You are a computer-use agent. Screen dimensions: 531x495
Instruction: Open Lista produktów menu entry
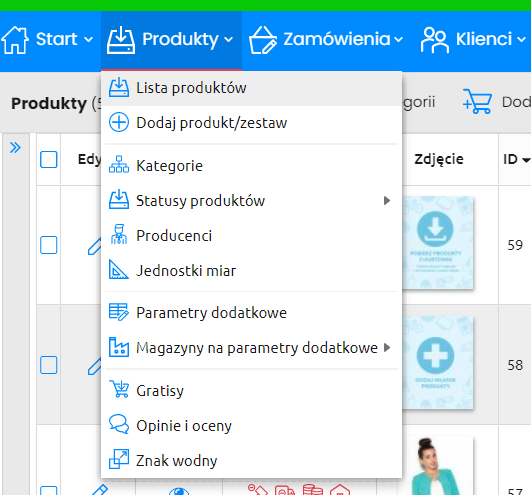(x=251, y=88)
